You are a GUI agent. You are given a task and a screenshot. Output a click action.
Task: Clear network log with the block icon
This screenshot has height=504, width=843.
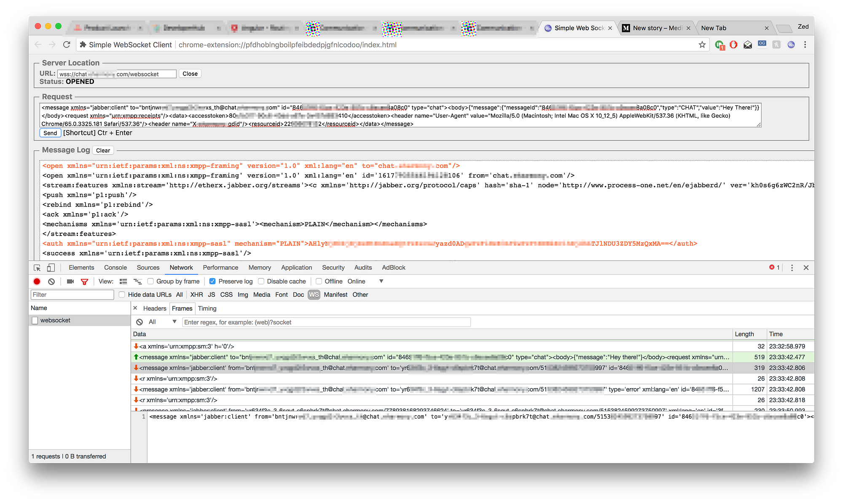coord(51,281)
